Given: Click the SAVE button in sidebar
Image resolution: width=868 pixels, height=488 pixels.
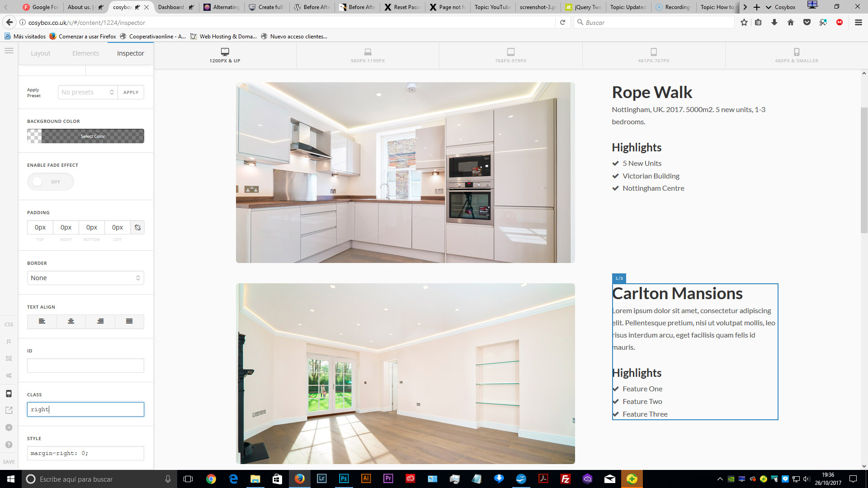Looking at the screenshot, I should click(x=9, y=462).
